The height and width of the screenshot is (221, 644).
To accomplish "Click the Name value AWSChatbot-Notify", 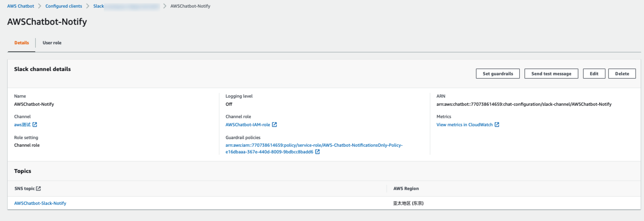I will (34, 104).
